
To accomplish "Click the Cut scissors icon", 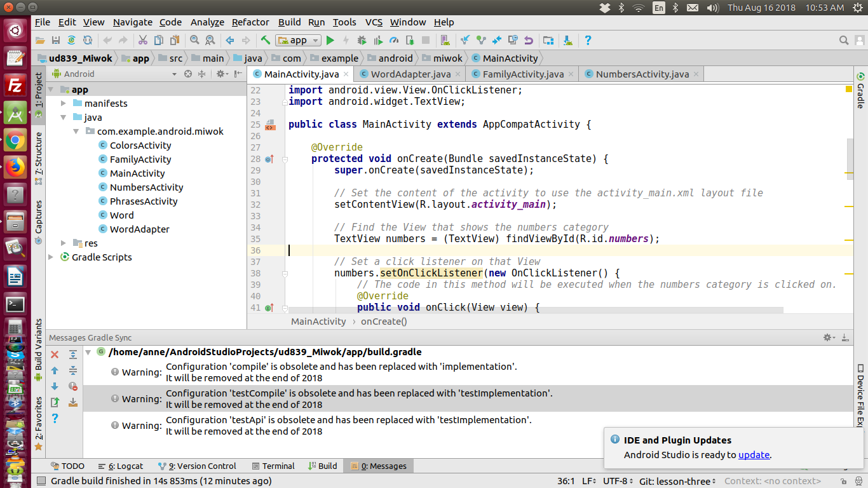I will 143,40.
